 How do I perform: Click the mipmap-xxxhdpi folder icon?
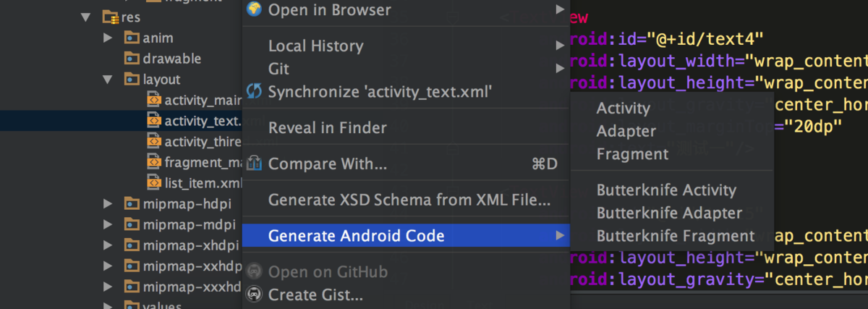tap(131, 287)
